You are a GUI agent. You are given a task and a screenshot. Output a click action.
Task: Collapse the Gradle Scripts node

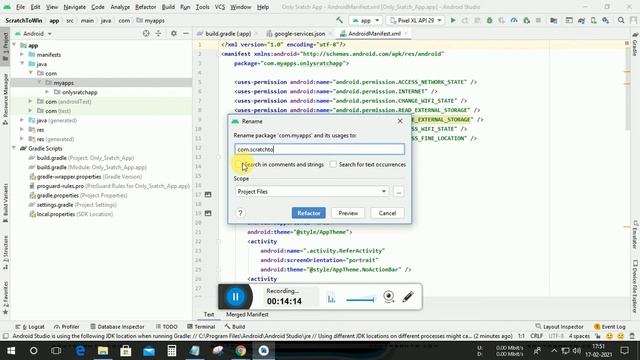click(x=15, y=148)
